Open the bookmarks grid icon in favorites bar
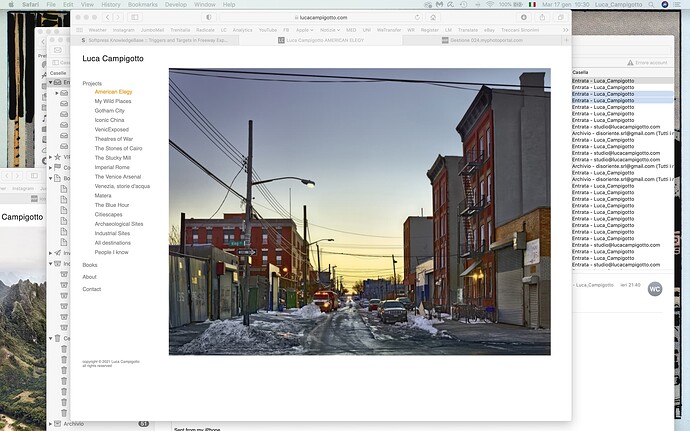The height and width of the screenshot is (431, 690). 80,30
